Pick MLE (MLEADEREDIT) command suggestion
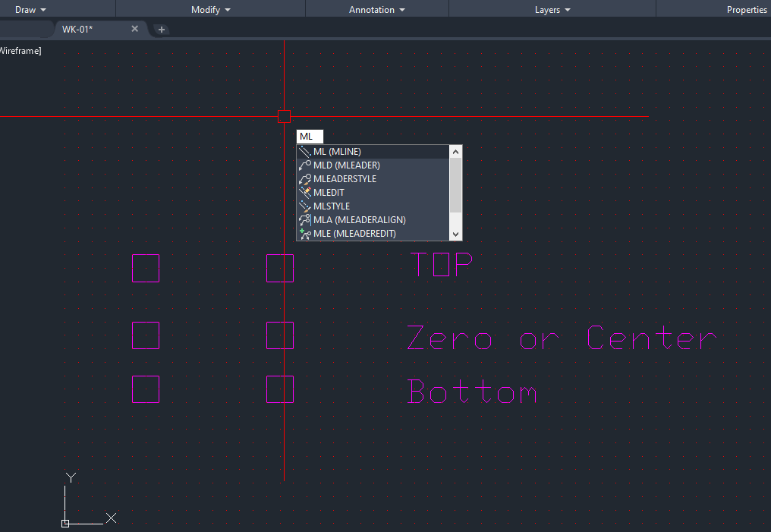Viewport: 771px width, 532px height. pyautogui.click(x=354, y=234)
